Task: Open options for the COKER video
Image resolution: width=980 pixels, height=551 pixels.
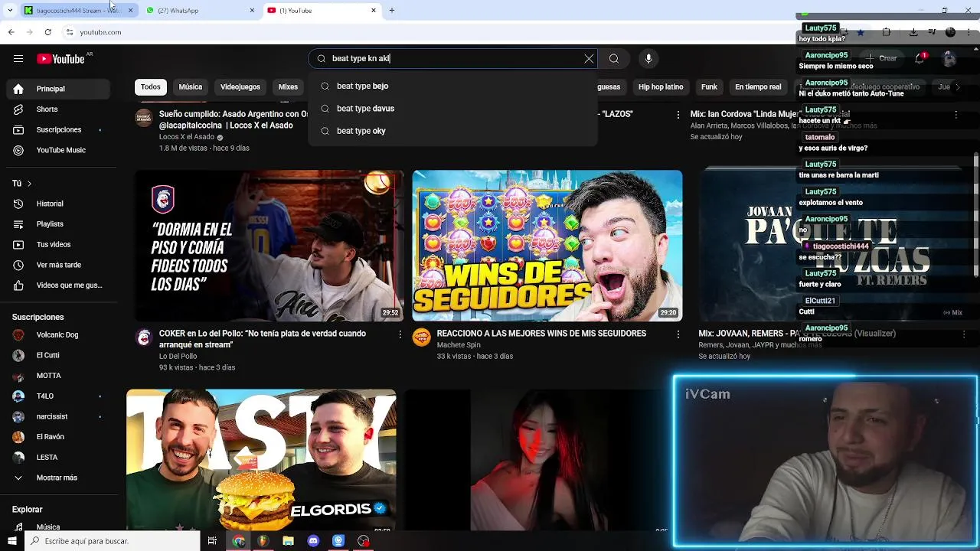Action: (400, 334)
